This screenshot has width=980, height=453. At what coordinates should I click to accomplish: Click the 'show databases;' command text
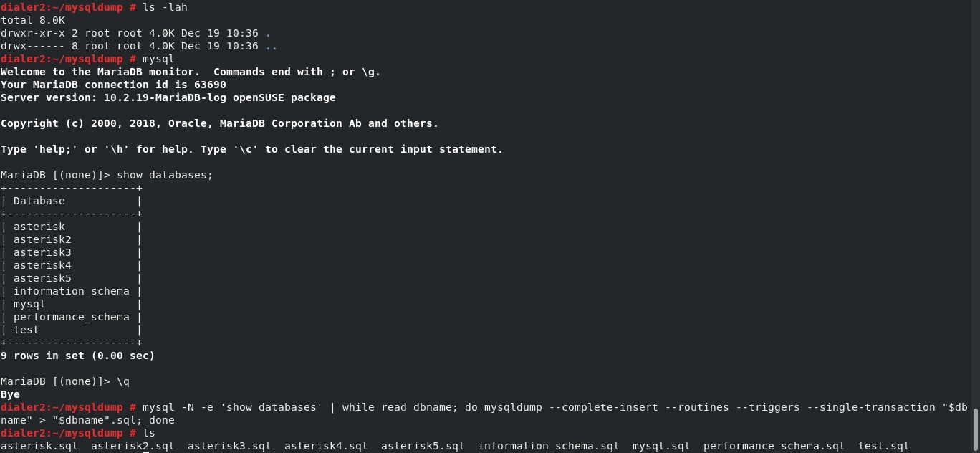165,175
